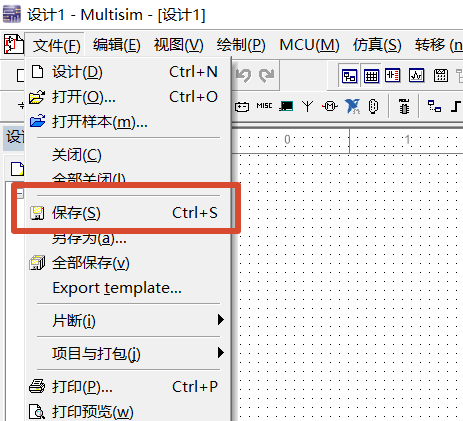Collapse the design tree node in the left panel

(x=20, y=193)
